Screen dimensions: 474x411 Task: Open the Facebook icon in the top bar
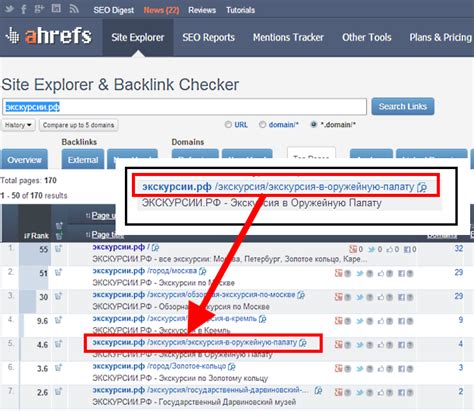[x=24, y=9]
